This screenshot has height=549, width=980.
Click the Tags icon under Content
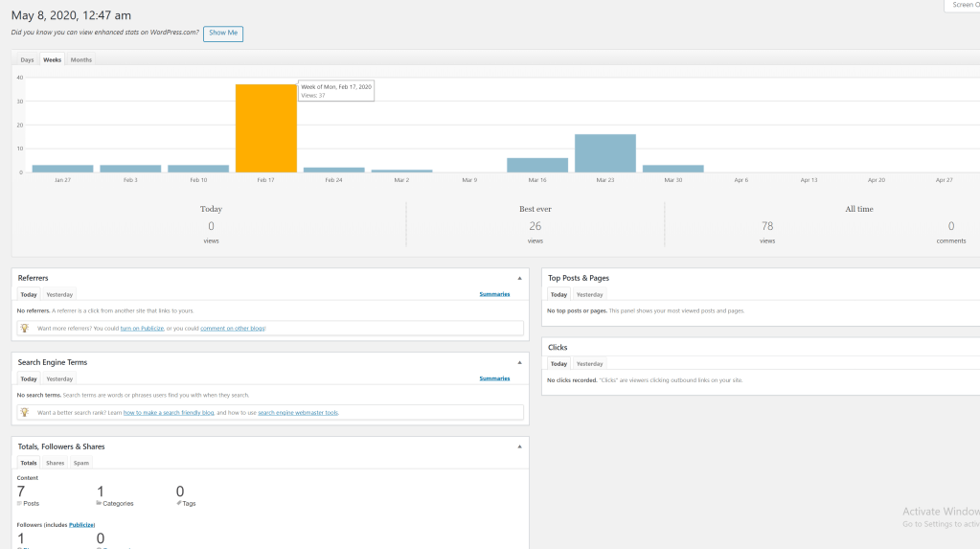179,503
